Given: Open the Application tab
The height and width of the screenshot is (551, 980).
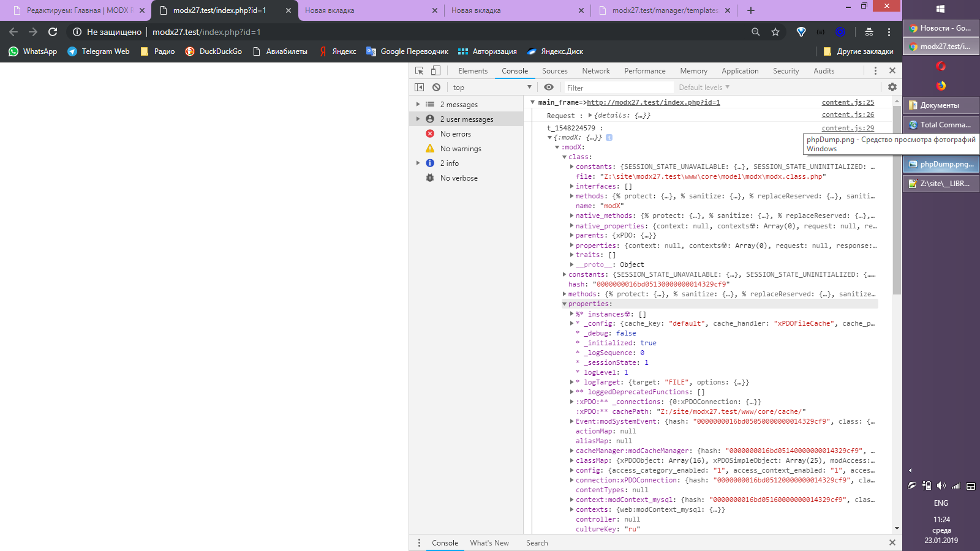Looking at the screenshot, I should tap(740, 71).
